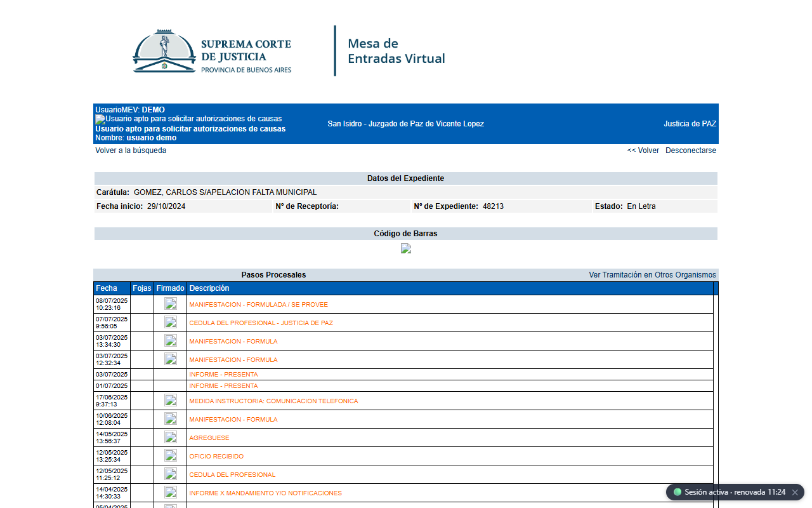Click signed icon for 03/07/2025 13:34:30 row
812x508 pixels.
[171, 341]
